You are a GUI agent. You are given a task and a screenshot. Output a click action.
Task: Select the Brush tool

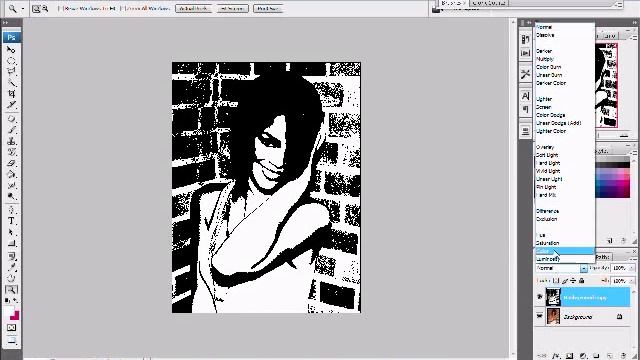[11, 130]
